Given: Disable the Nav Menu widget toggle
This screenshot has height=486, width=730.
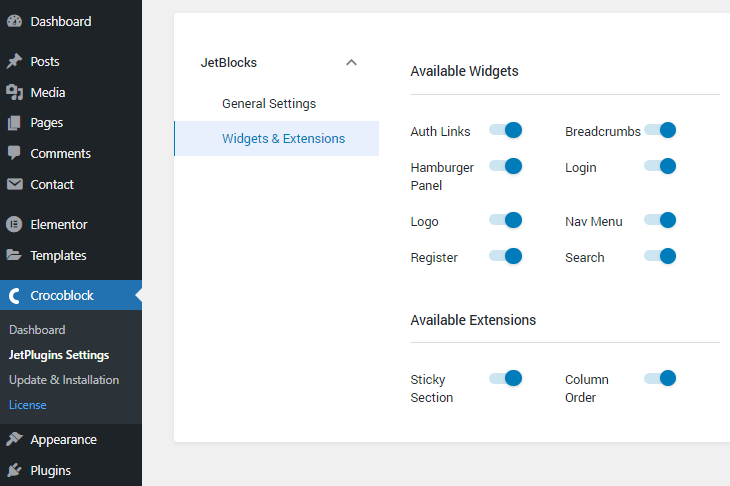Looking at the screenshot, I should [x=660, y=220].
